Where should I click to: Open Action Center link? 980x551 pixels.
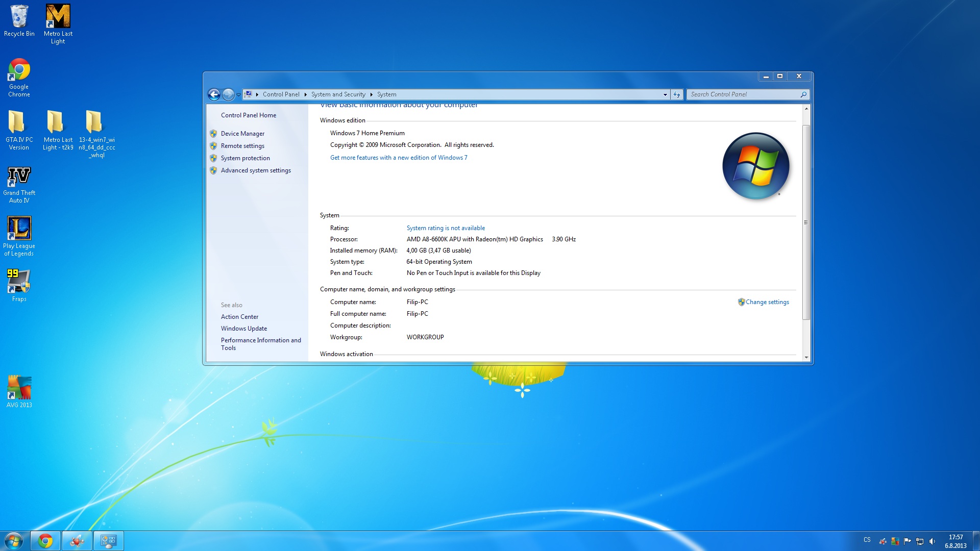pos(239,317)
